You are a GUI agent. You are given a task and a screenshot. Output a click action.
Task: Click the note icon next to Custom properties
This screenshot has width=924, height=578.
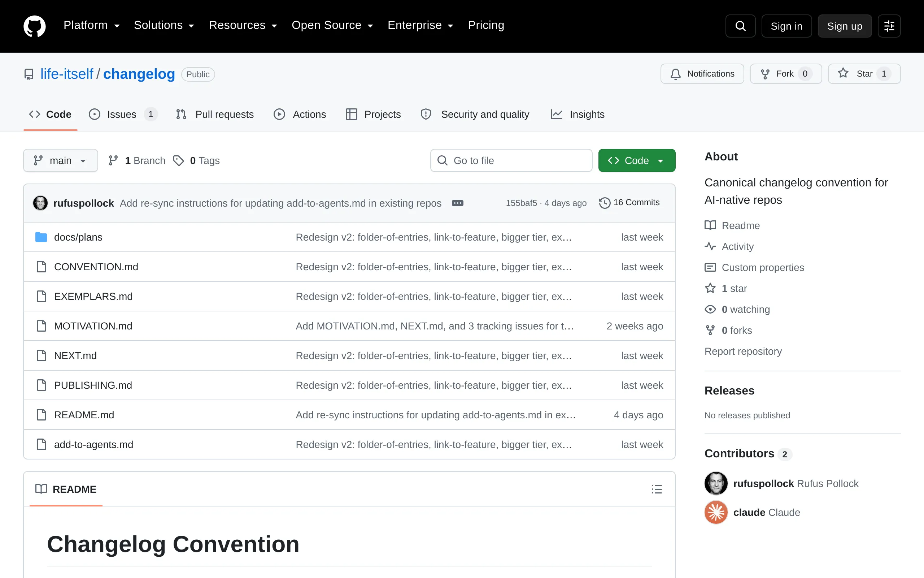710,267
